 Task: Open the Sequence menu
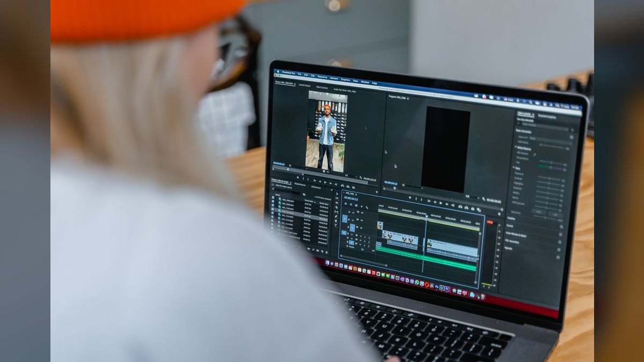click(322, 77)
